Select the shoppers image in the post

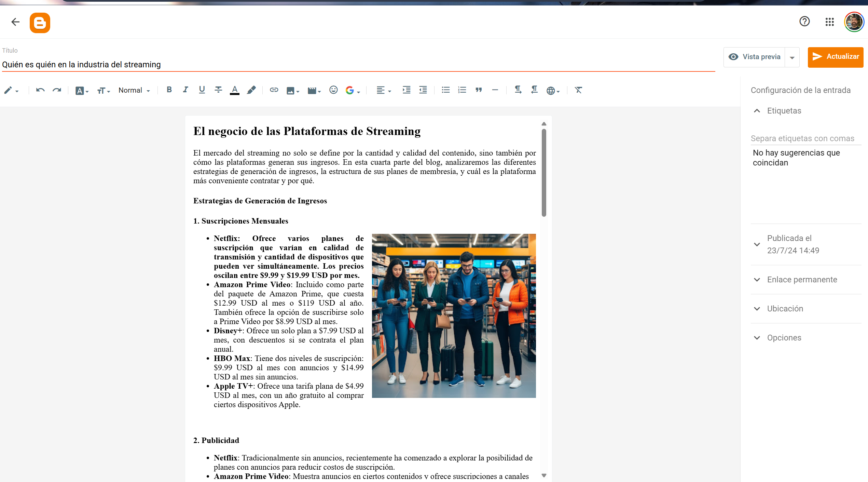coord(454,316)
